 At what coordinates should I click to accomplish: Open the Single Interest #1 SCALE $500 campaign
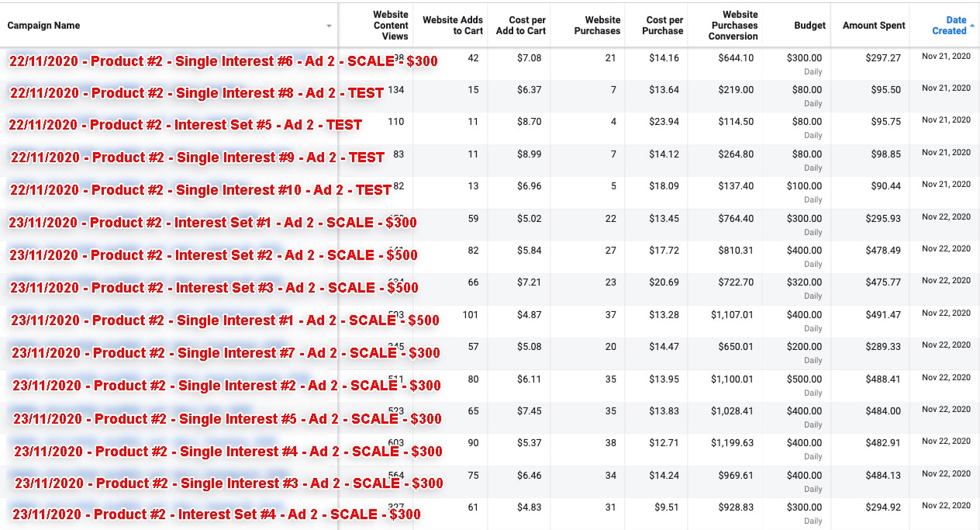tap(225, 320)
